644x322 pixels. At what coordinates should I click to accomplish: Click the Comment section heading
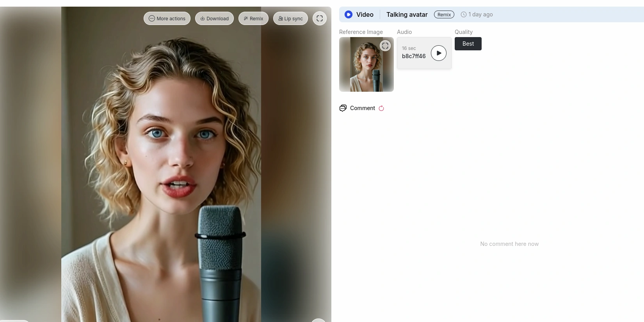point(362,108)
